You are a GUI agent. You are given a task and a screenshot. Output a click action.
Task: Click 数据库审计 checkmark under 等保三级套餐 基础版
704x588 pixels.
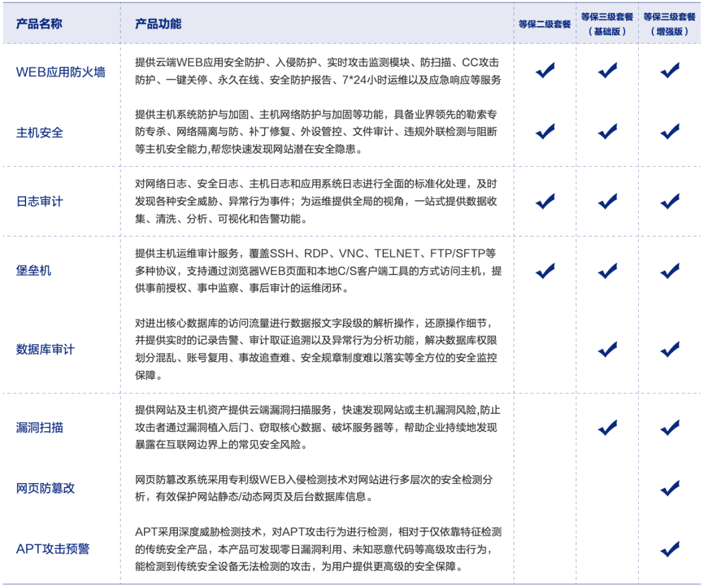(608, 349)
